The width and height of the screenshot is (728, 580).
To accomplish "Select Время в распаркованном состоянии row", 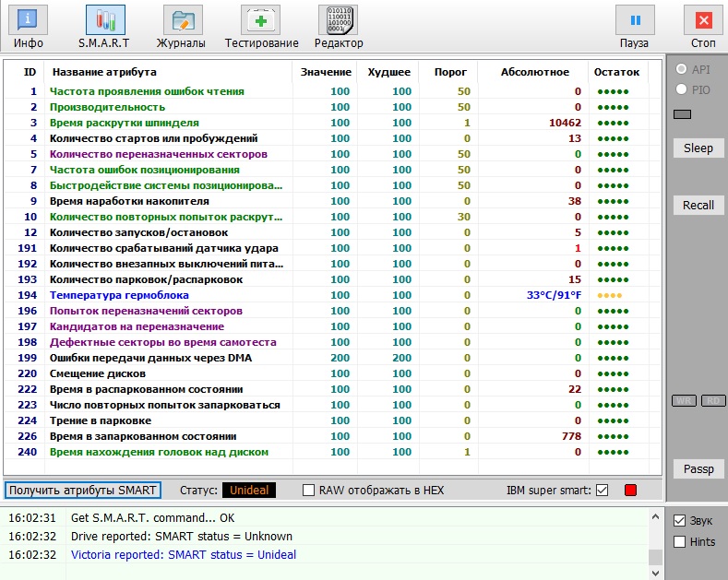I will (x=332, y=389).
